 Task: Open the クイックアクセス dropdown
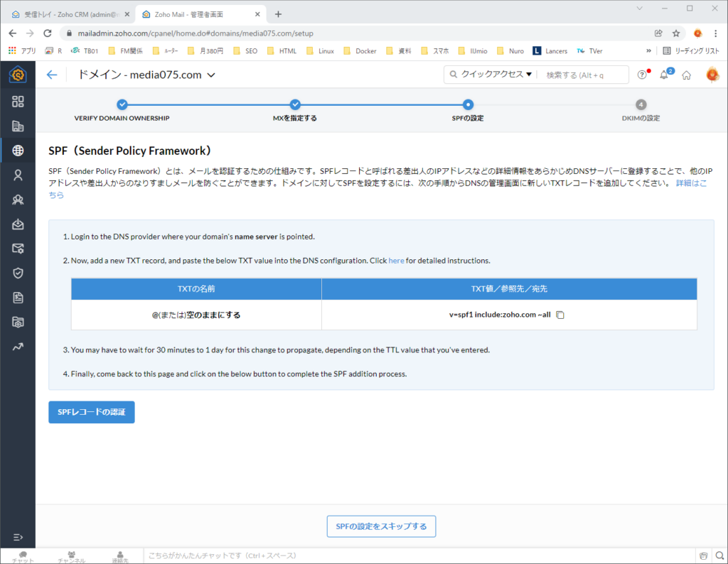pyautogui.click(x=496, y=74)
